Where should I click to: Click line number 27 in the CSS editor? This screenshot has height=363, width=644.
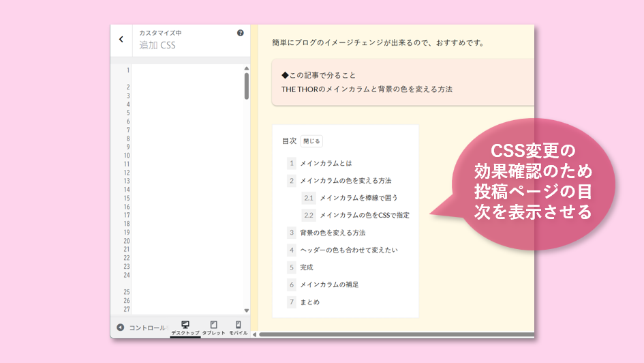pyautogui.click(x=127, y=309)
